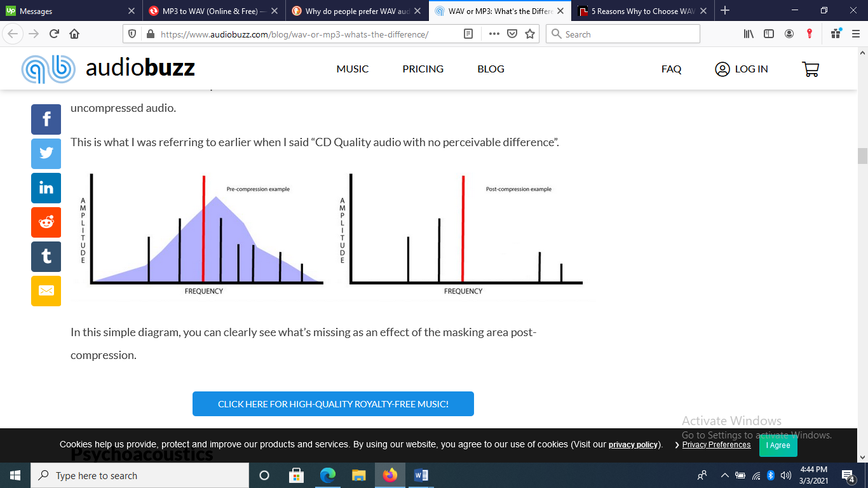Open page actions three-dot menu
The width and height of the screenshot is (868, 488).
pyautogui.click(x=494, y=34)
